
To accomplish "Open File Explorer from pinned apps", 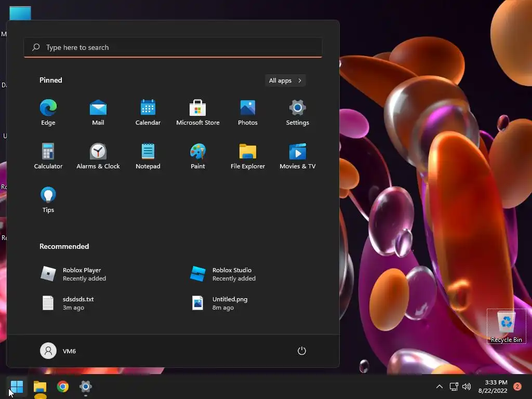I will coord(248,156).
